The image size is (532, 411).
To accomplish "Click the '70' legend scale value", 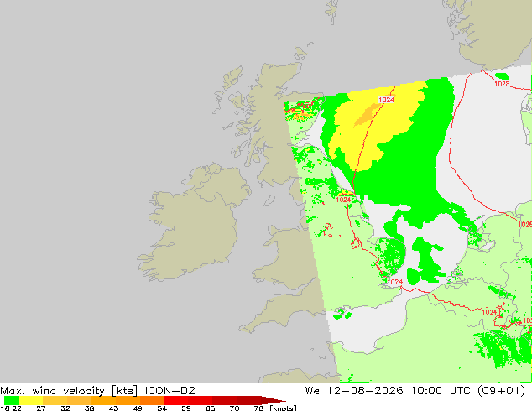I will [234, 408].
